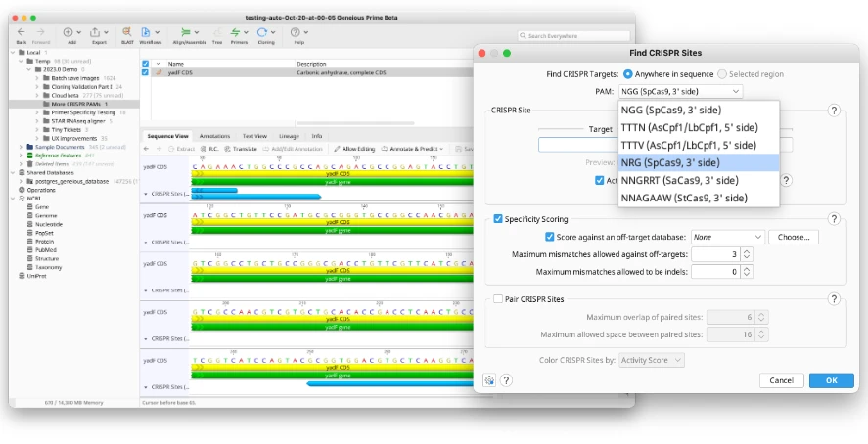Confirm with the OK button
868x444 pixels.
click(x=832, y=380)
